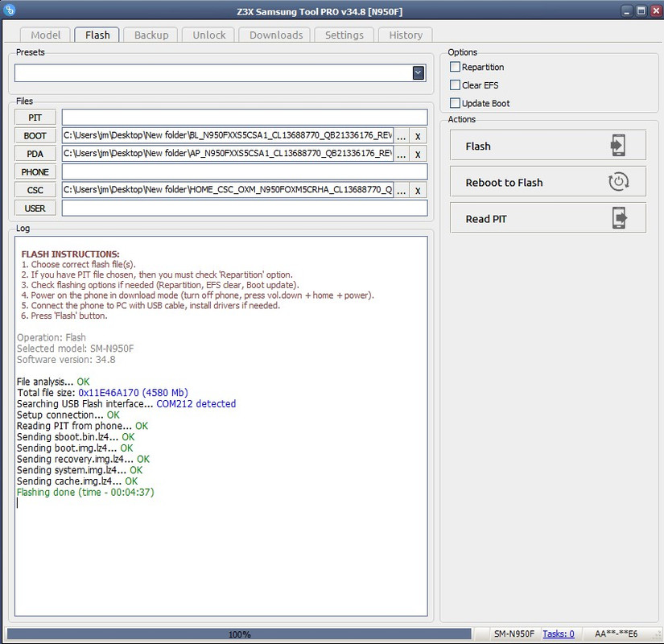Click the Flash action phone icon
The height and width of the screenshot is (644, 664).
(x=618, y=146)
